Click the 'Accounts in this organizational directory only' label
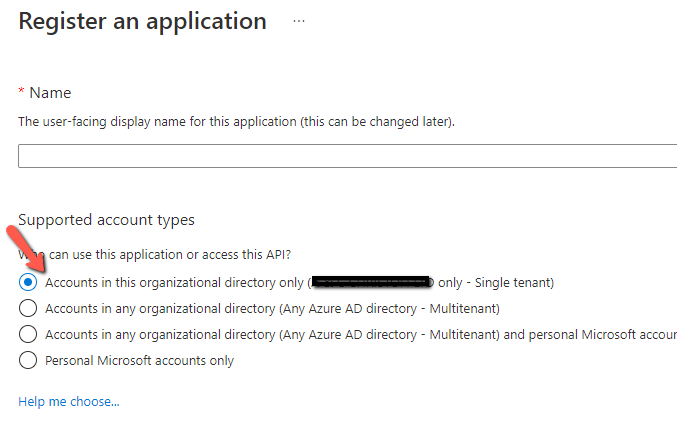Screen dimensions: 677x435 pyautogui.click(x=175, y=283)
